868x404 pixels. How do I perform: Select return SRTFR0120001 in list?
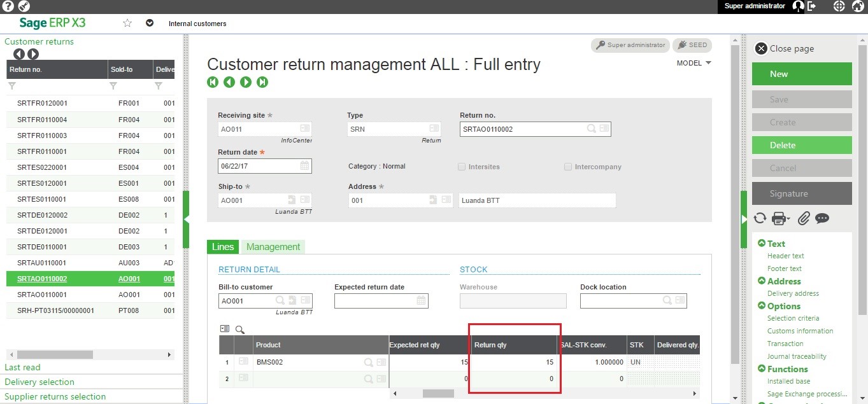[90, 102]
